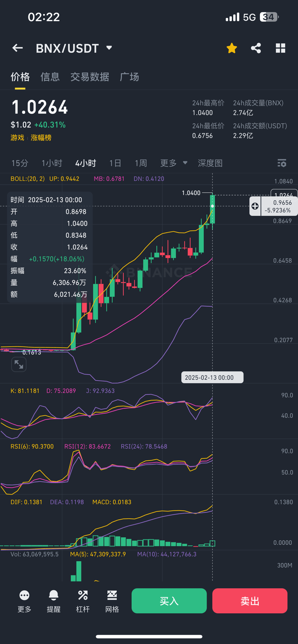Image resolution: width=298 pixels, height=644 pixels.
Task: Switch to the 广场 tab
Action: pos(129,77)
